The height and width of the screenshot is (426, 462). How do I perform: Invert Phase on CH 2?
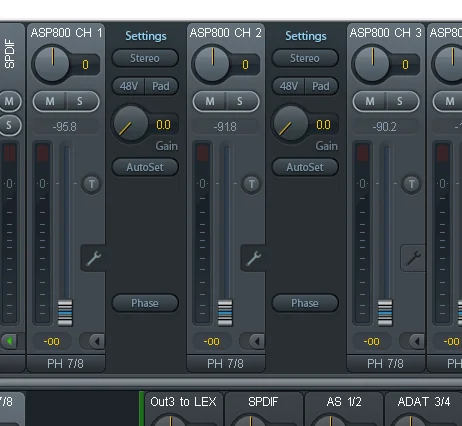[x=305, y=303]
